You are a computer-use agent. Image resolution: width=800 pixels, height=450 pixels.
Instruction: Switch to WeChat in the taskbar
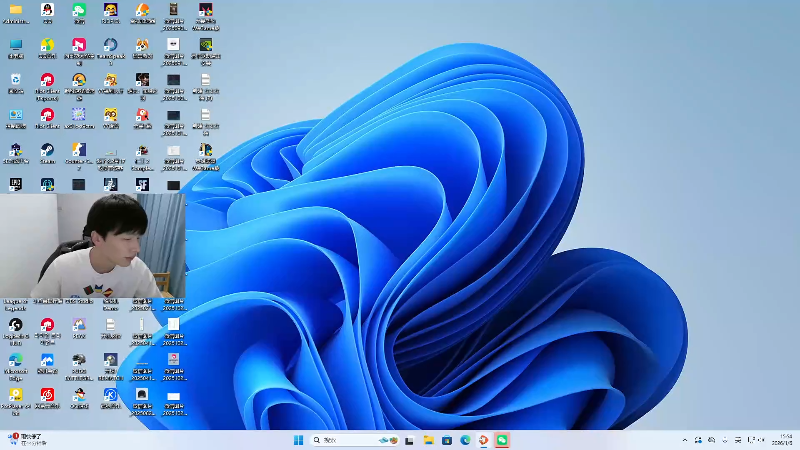pyautogui.click(x=503, y=440)
